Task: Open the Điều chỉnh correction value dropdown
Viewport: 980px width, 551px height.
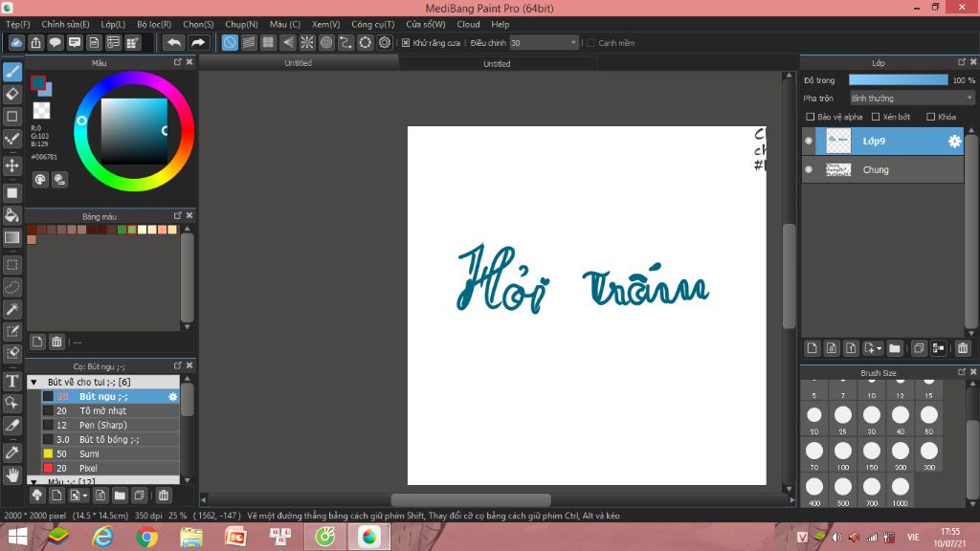Action: tap(544, 43)
